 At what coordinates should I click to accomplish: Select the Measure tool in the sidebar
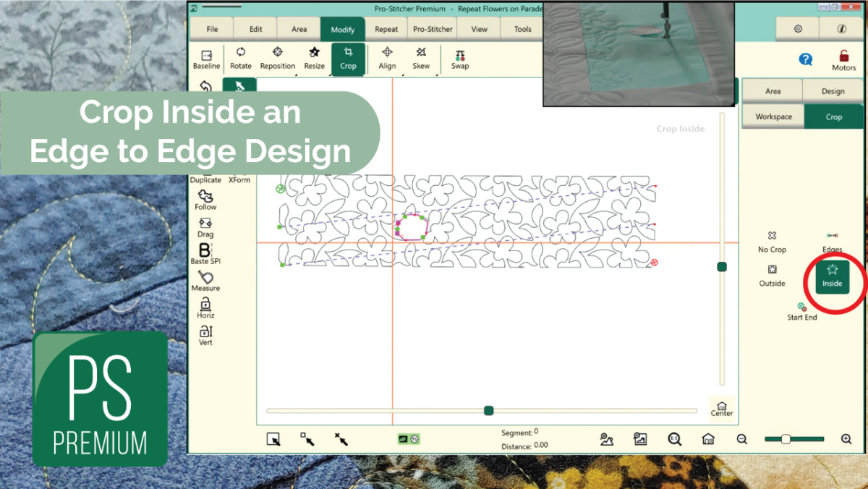click(205, 282)
